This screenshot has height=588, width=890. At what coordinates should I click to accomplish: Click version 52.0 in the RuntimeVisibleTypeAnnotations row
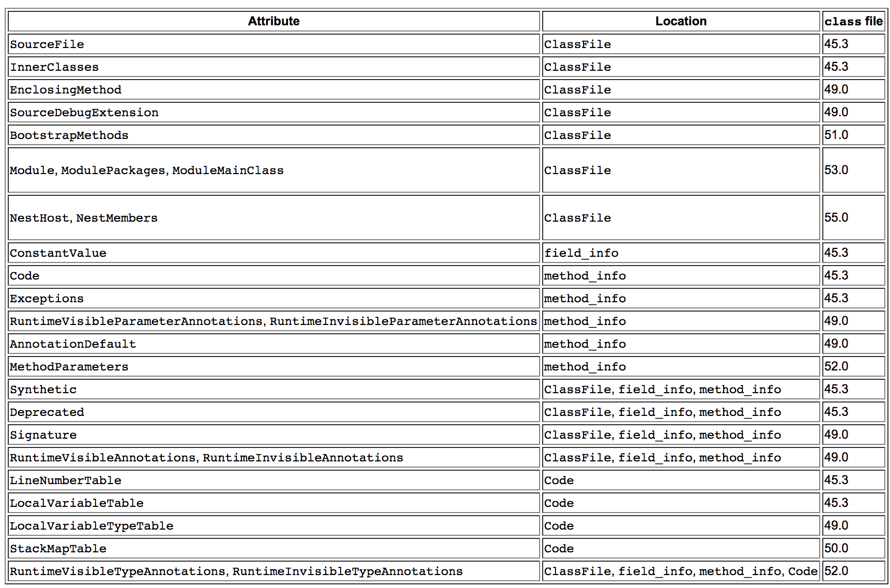click(x=853, y=571)
